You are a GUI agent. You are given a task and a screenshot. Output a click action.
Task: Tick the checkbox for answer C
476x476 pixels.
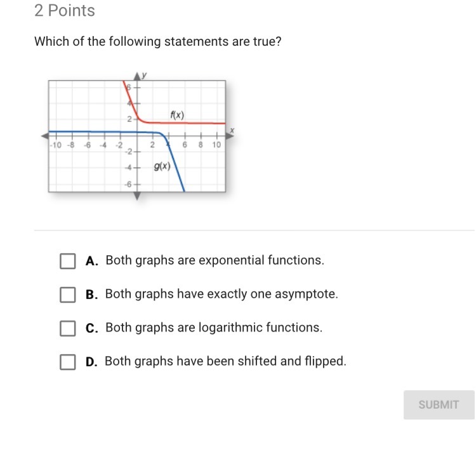pyautogui.click(x=68, y=328)
